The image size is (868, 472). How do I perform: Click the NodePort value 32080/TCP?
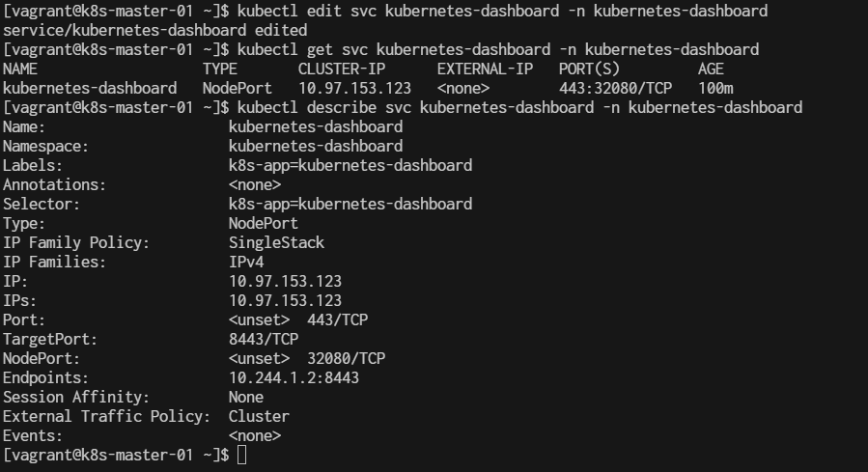[x=346, y=358]
